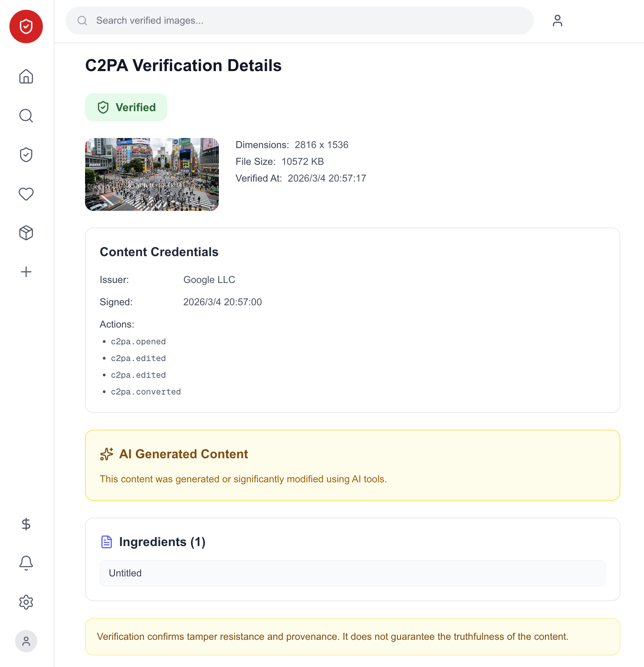Click the plus icon to add new
This screenshot has height=667, width=644.
click(26, 272)
